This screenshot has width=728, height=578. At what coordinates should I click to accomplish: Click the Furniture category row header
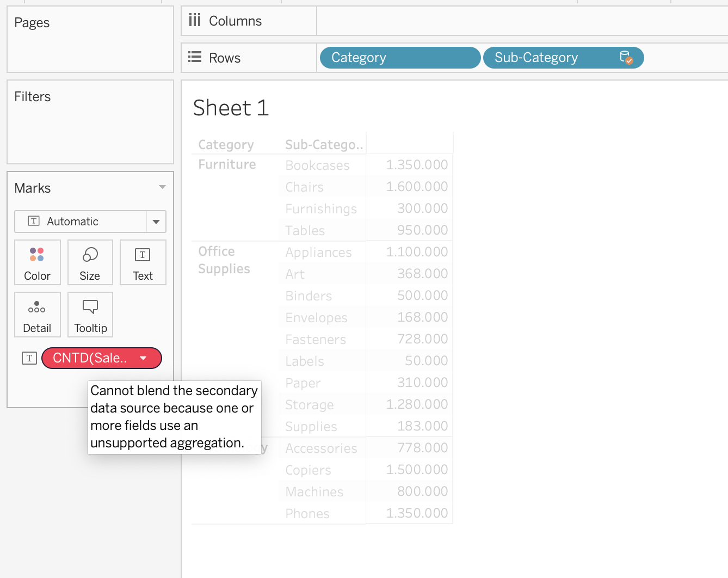tap(227, 164)
